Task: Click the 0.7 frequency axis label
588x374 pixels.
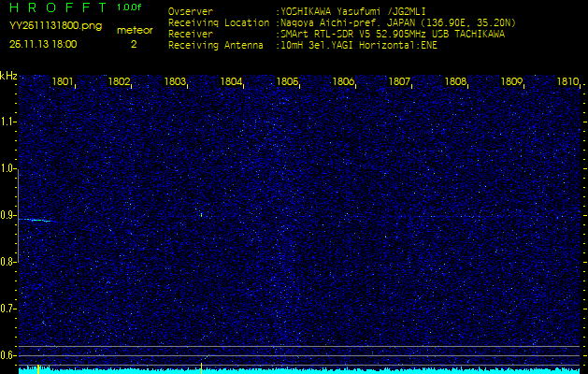Action: click(8, 309)
